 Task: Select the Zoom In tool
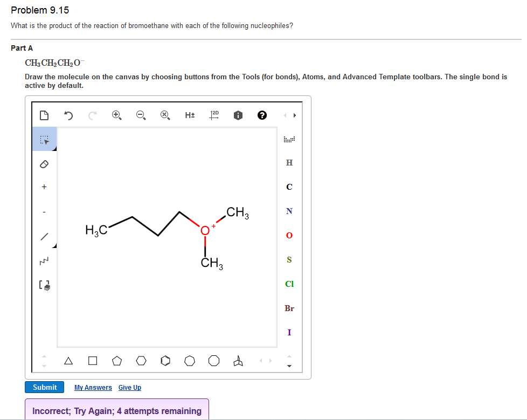[x=116, y=115]
